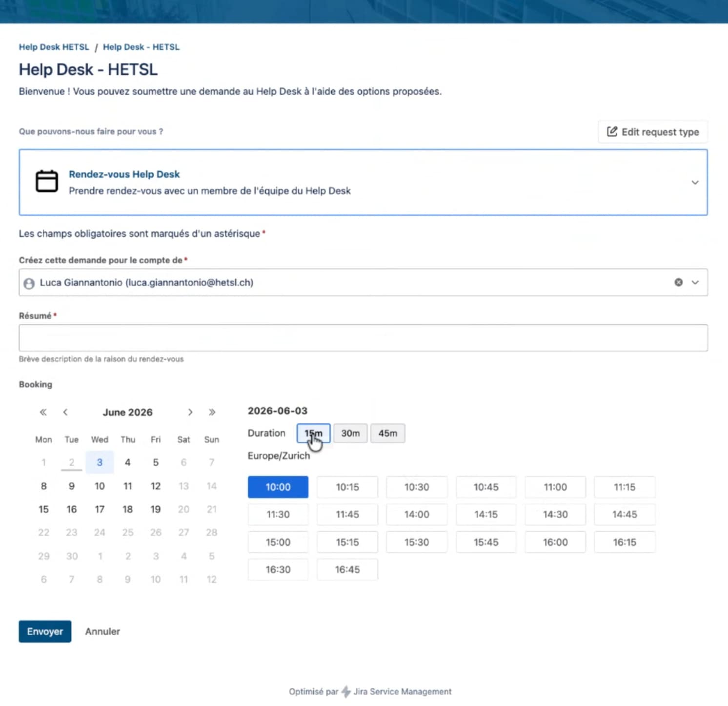Select June 3 in the calendar
728x706 pixels.
pos(100,462)
